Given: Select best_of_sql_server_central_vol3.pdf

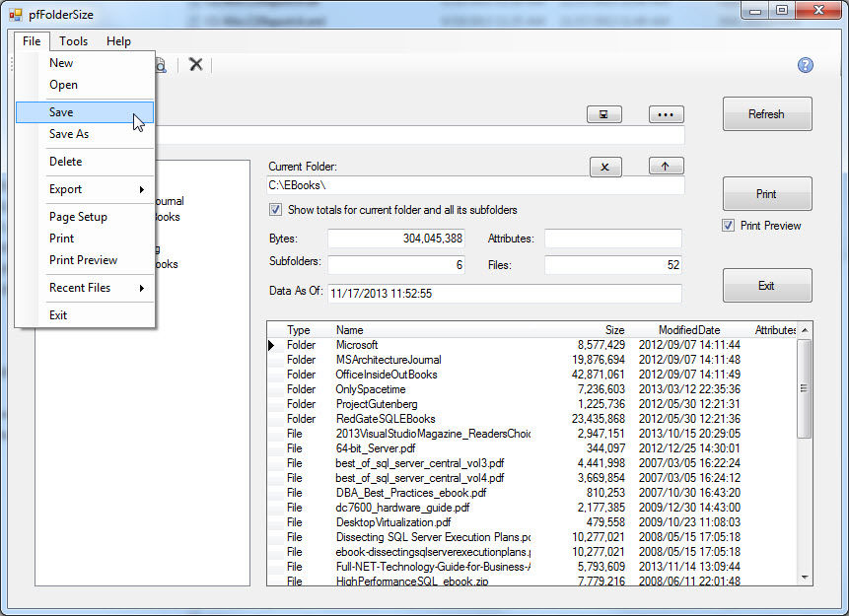Looking at the screenshot, I should pos(532,463).
